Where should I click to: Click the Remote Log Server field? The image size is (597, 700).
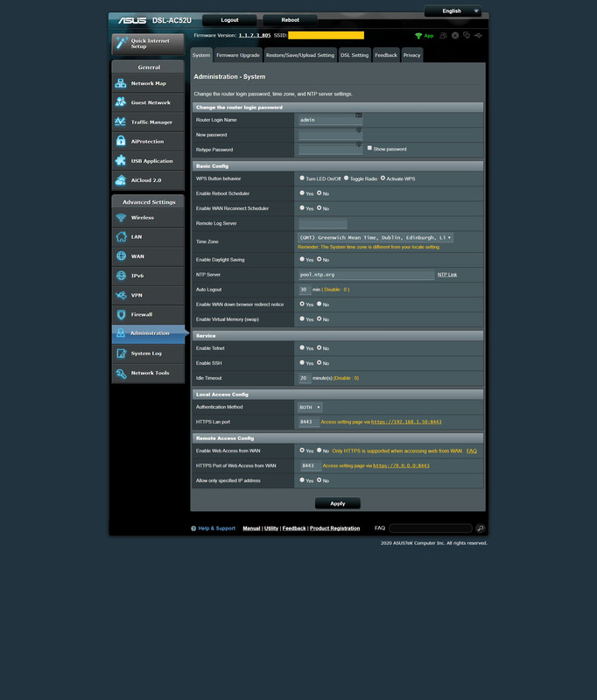322,223
